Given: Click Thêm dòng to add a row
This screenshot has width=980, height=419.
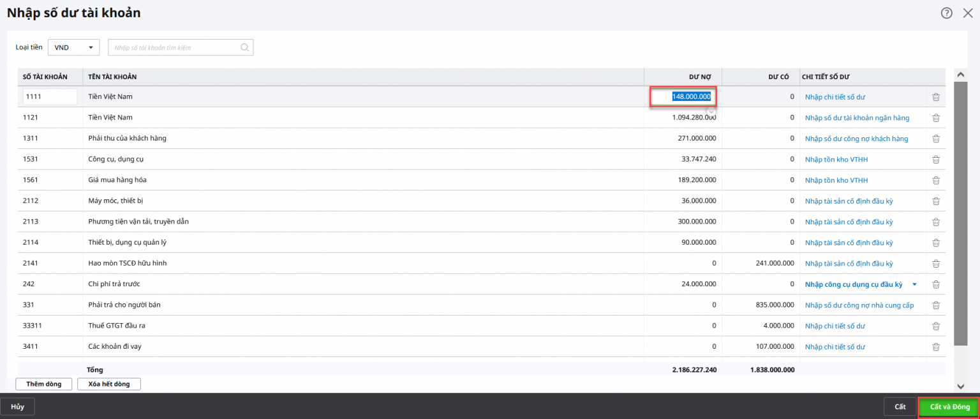Looking at the screenshot, I should pyautogui.click(x=44, y=384).
